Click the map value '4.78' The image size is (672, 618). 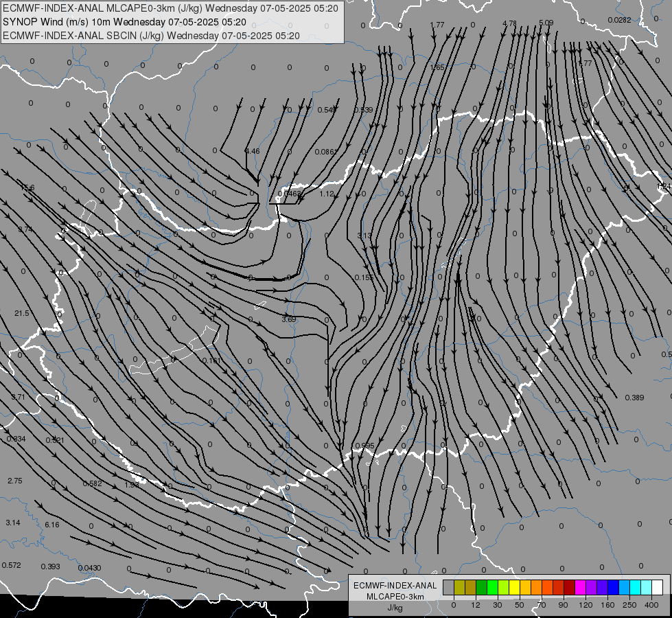(509, 23)
